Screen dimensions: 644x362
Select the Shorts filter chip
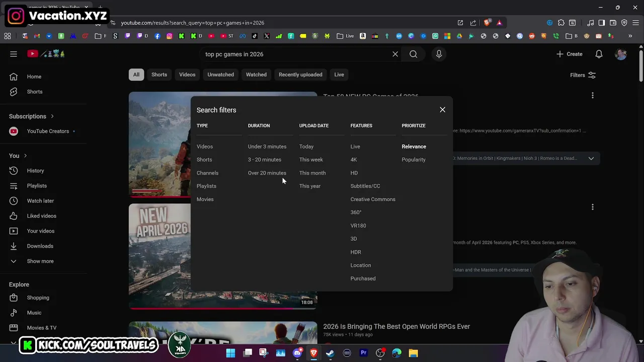[159, 74]
